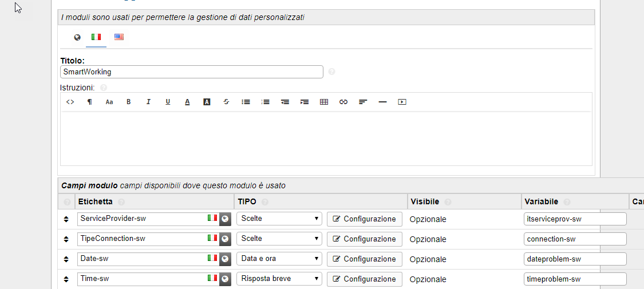Open the TIPO dropdown for ServiceProvider-sw
Screen dimensions: 644x289
(x=279, y=219)
